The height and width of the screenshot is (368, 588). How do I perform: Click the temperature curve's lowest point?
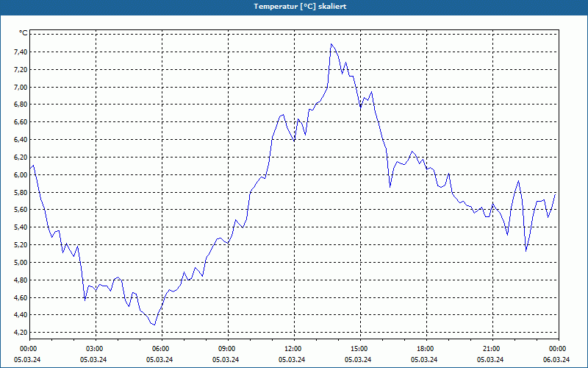click(154, 325)
